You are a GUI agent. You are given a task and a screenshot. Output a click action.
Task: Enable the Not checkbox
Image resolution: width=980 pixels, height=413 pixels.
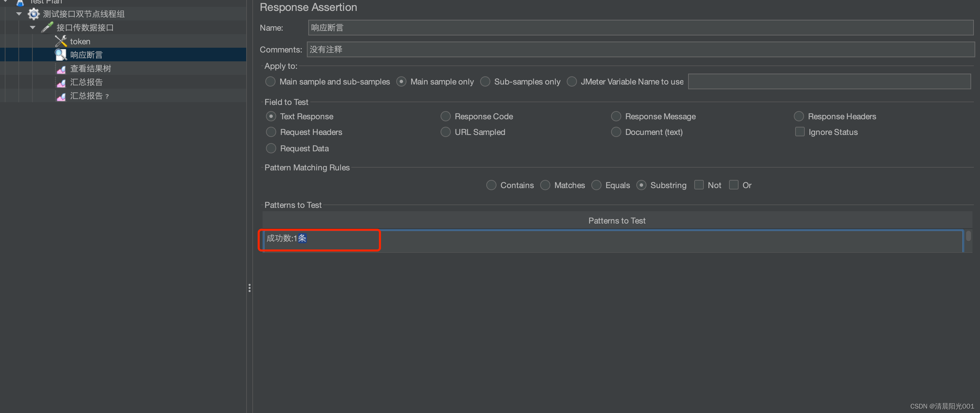click(x=698, y=185)
